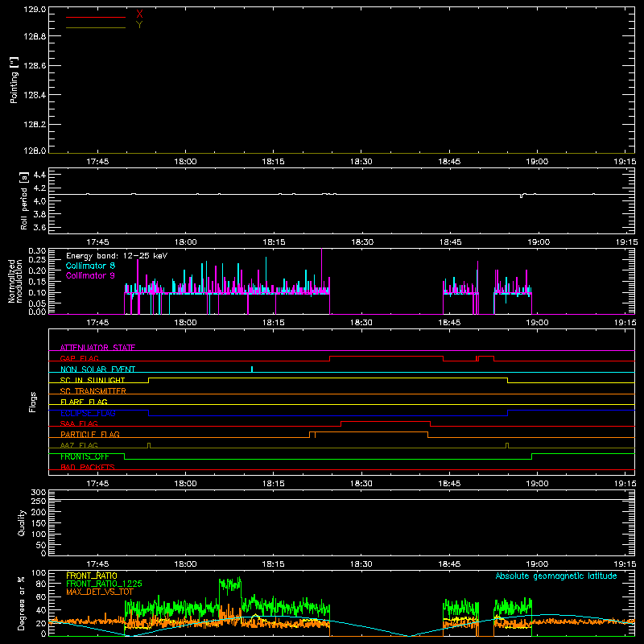Click the 3.6 tick on Roll period axis
Image resolution: width=644 pixels, height=644 pixels.
(39, 227)
